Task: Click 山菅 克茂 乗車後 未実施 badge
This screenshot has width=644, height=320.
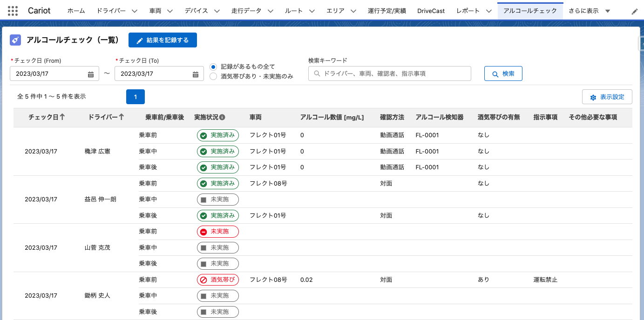Action: point(217,264)
